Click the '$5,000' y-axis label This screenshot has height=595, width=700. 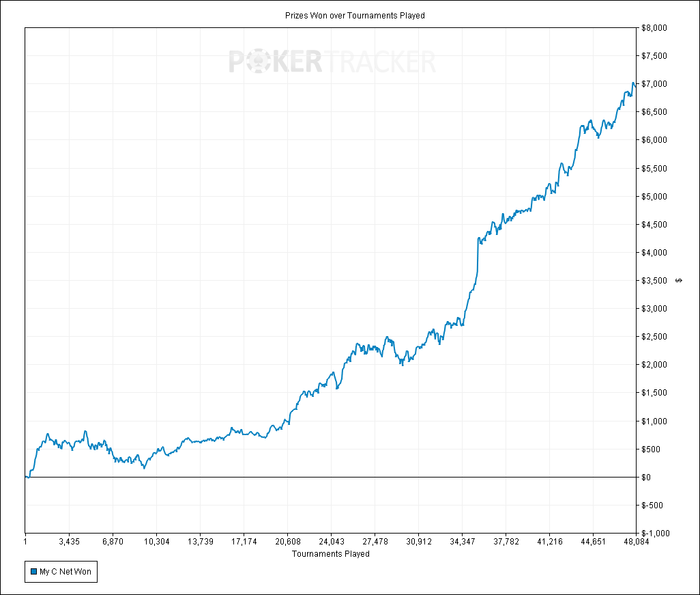click(x=654, y=197)
